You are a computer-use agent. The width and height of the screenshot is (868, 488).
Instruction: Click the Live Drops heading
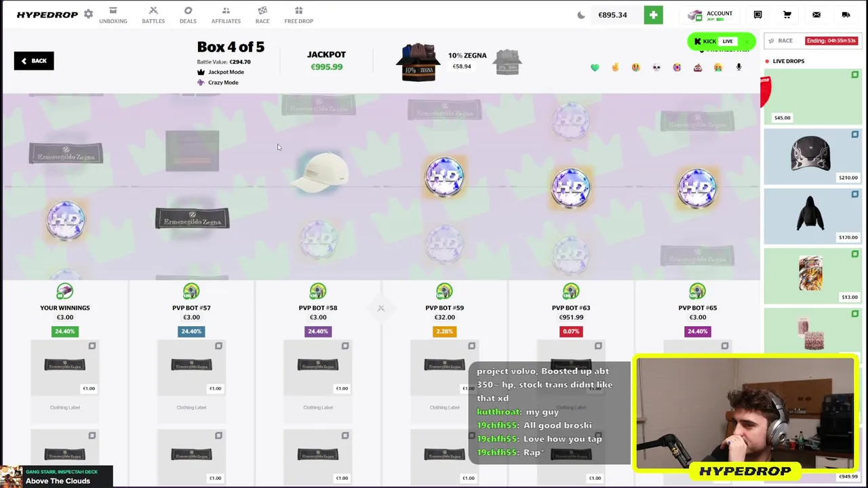(x=788, y=61)
